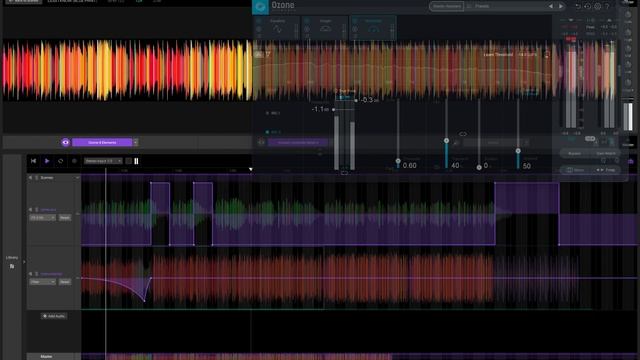Screen dimensions: 640x360
Task: Click the lowest automation point on red track
Action: (144, 301)
